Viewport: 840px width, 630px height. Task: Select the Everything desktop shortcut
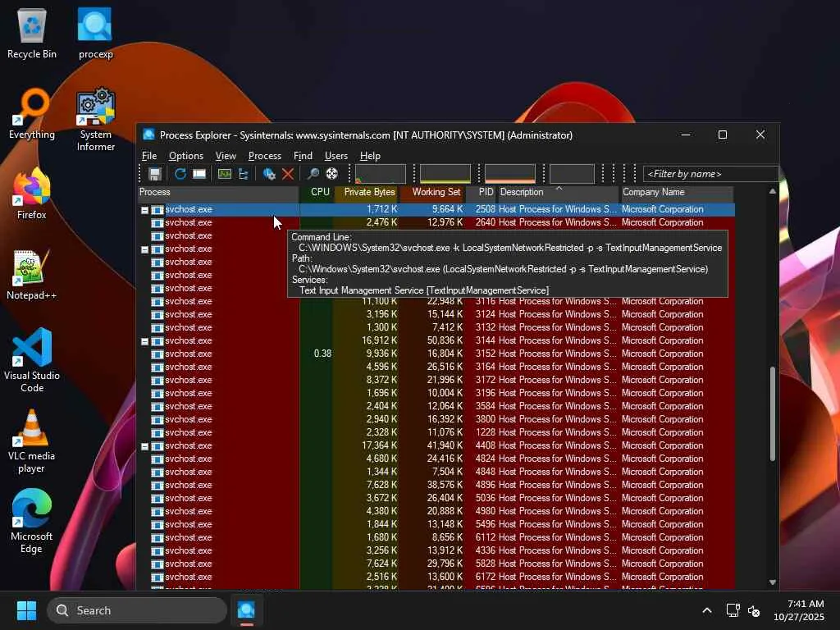(32, 113)
